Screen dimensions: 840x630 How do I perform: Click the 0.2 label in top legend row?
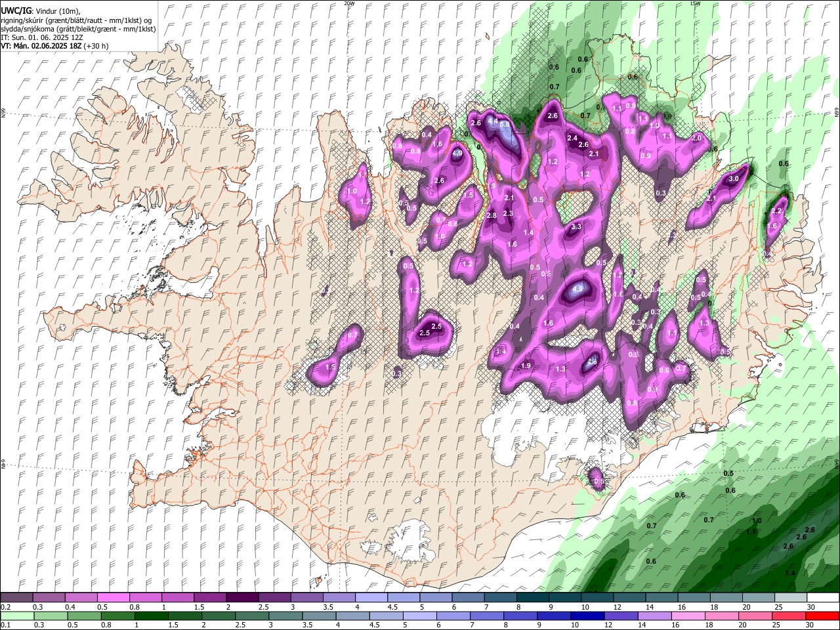click(x=5, y=607)
